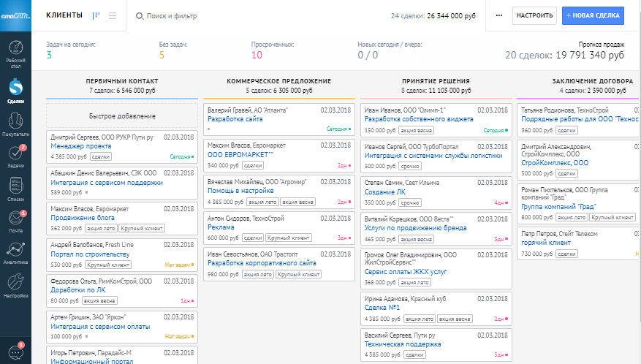The width and height of the screenshot is (641, 364).
Task: Click contact Татьяна Родионова, ТехноСтрой
Action: pyautogui.click(x=565, y=110)
